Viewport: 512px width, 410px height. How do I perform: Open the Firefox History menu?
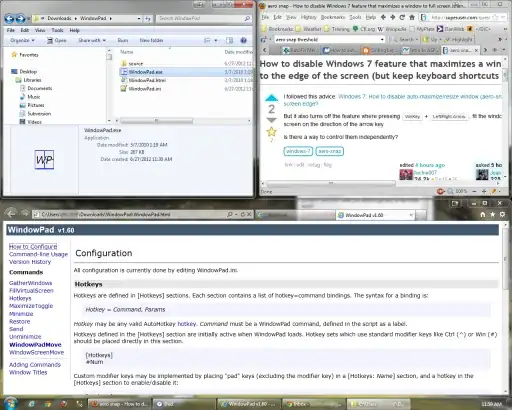point(309,17)
